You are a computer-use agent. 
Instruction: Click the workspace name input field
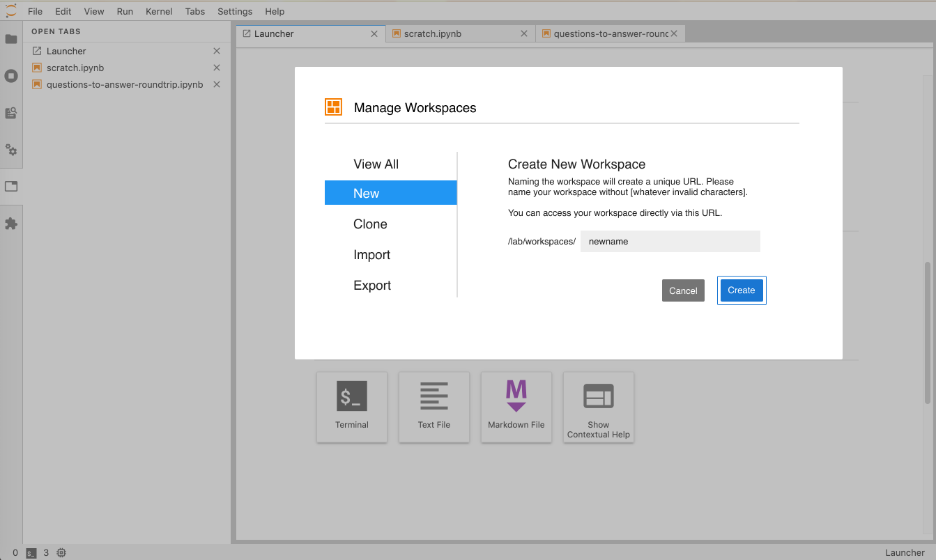[x=670, y=242]
